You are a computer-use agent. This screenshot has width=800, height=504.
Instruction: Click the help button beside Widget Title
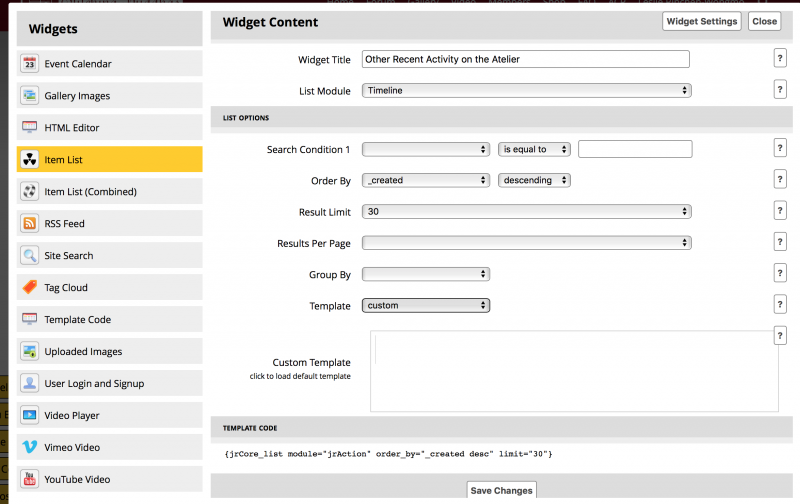tap(779, 59)
